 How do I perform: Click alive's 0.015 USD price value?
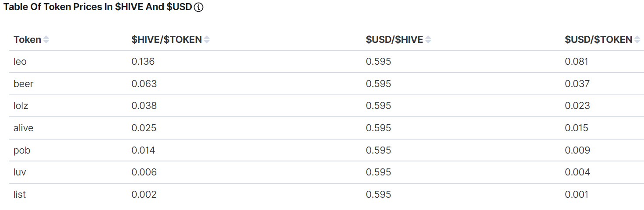[x=577, y=128]
